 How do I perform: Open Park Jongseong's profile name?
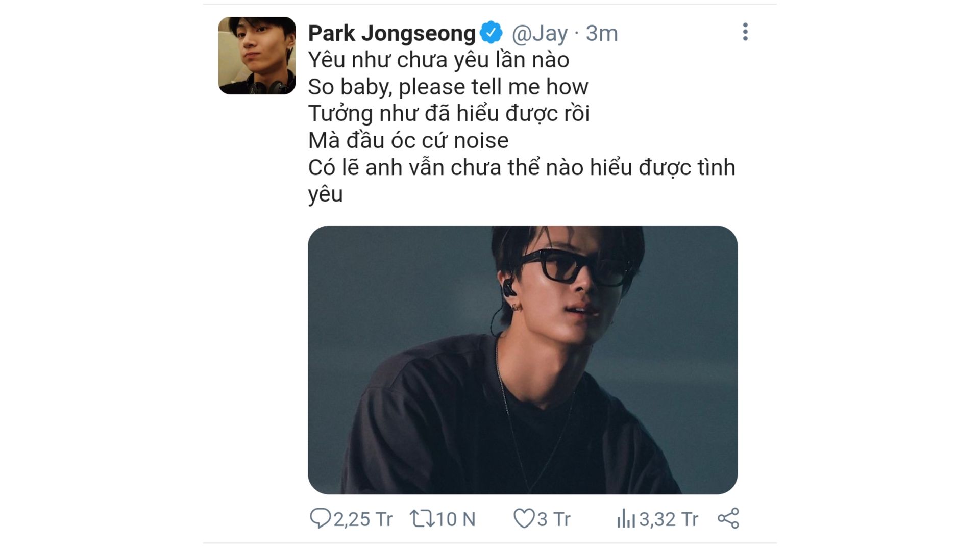[x=392, y=33]
